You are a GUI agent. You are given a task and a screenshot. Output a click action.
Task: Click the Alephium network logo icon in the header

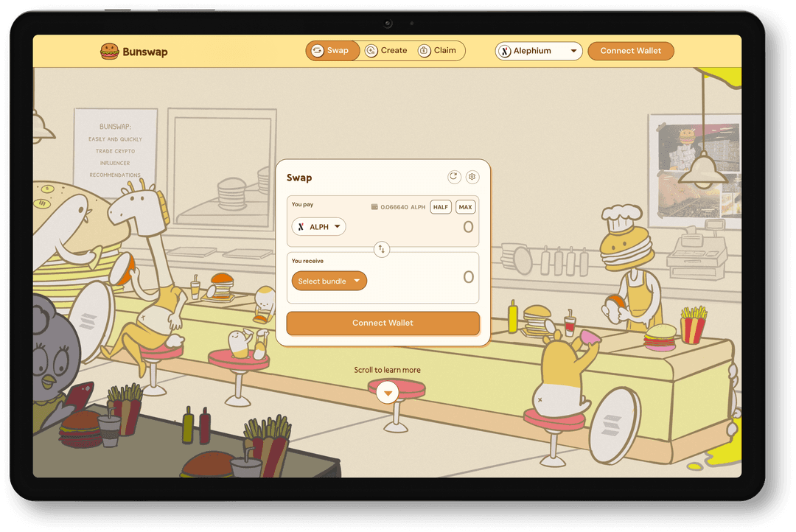click(x=505, y=51)
